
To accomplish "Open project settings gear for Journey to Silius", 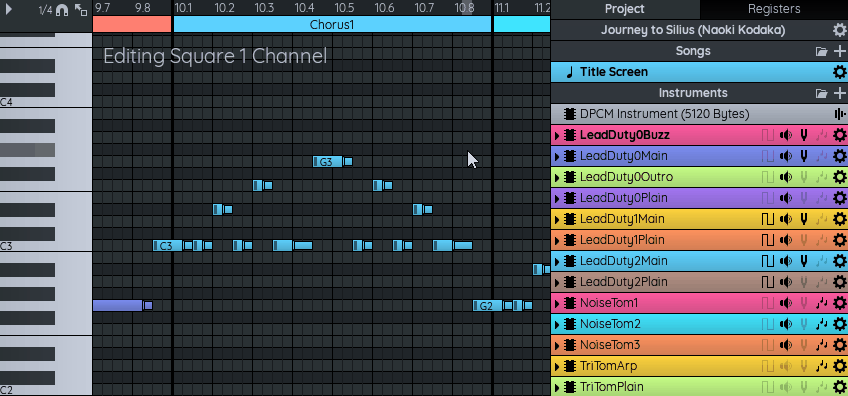I will tap(839, 30).
